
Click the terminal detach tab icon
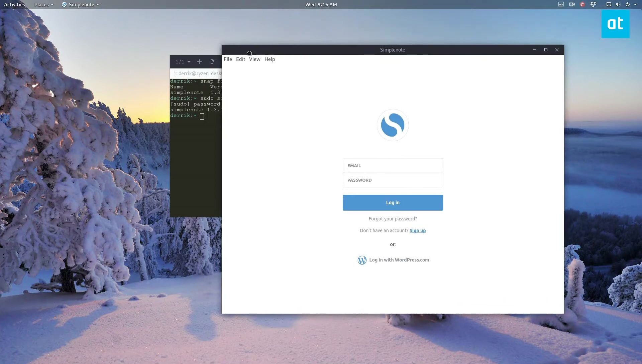pyautogui.click(x=212, y=62)
